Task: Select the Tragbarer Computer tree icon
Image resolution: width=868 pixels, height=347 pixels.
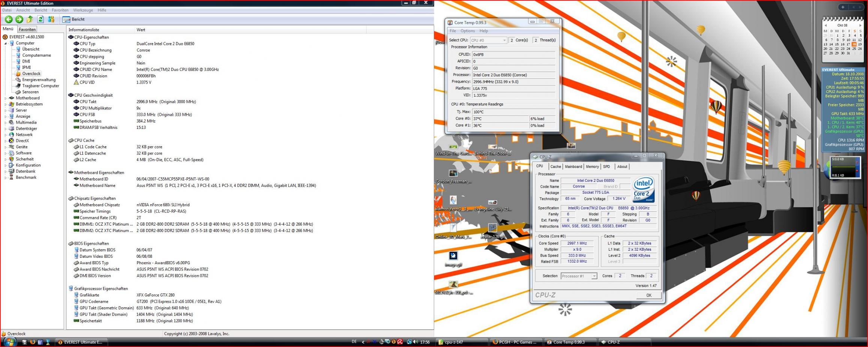Action: (x=18, y=86)
